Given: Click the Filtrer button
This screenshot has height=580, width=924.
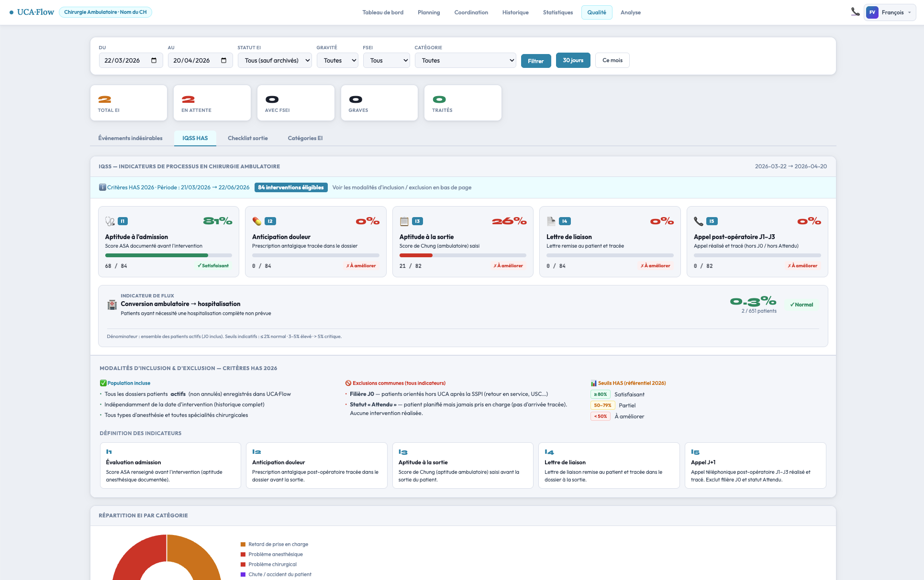Looking at the screenshot, I should [x=536, y=61].
